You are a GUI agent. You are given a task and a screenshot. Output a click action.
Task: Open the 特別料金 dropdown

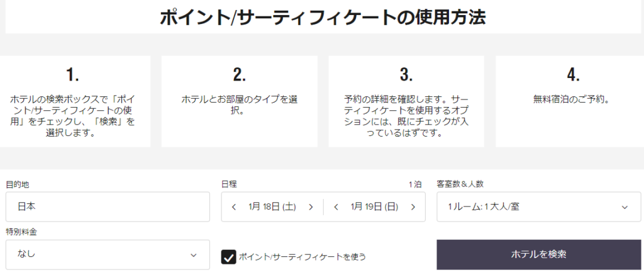[107, 254]
